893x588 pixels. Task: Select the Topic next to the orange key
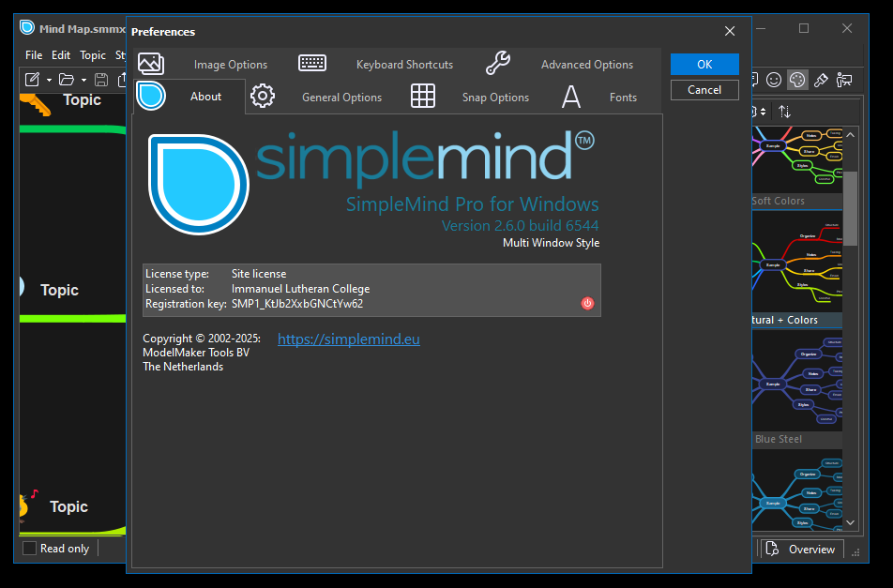[82, 99]
